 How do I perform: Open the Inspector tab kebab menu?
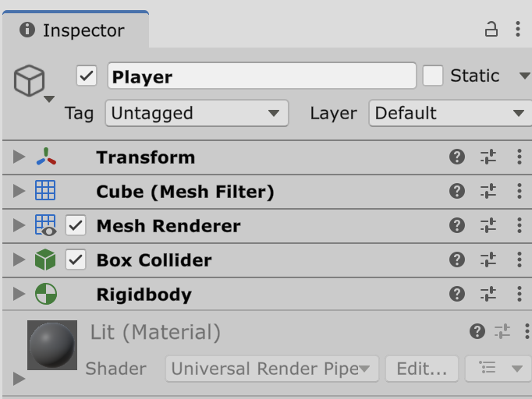click(x=518, y=30)
